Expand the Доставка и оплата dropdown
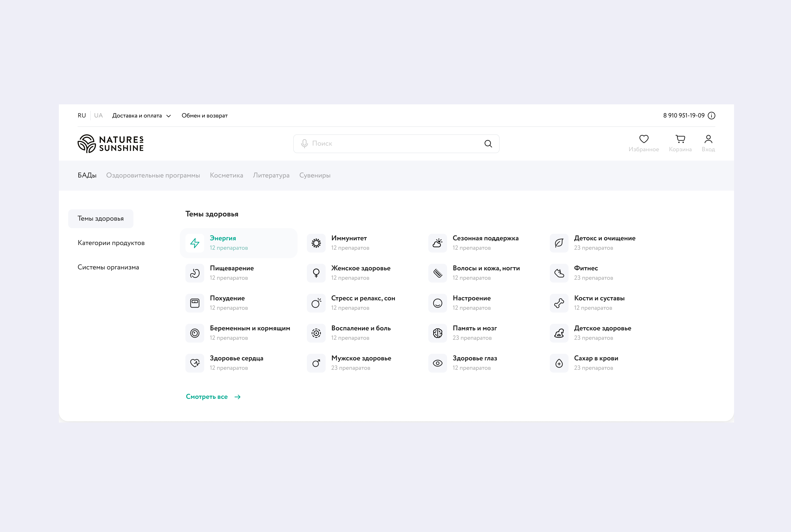The width and height of the screenshot is (791, 532). 141,116
